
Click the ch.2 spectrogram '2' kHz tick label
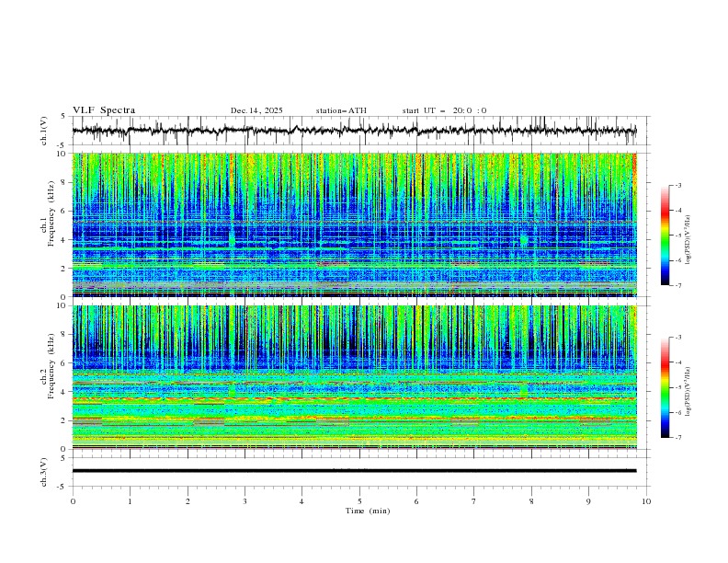(64, 420)
